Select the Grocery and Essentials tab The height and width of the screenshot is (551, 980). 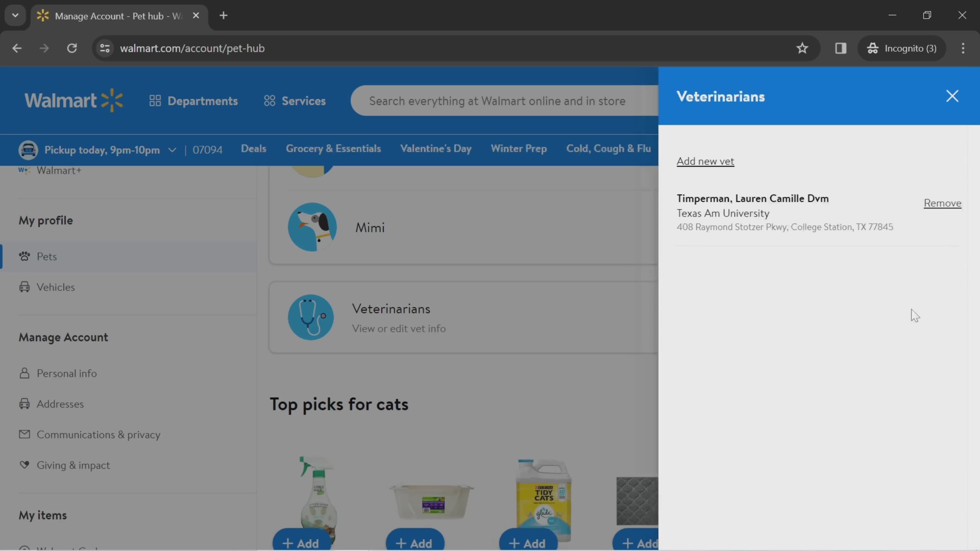click(x=333, y=149)
